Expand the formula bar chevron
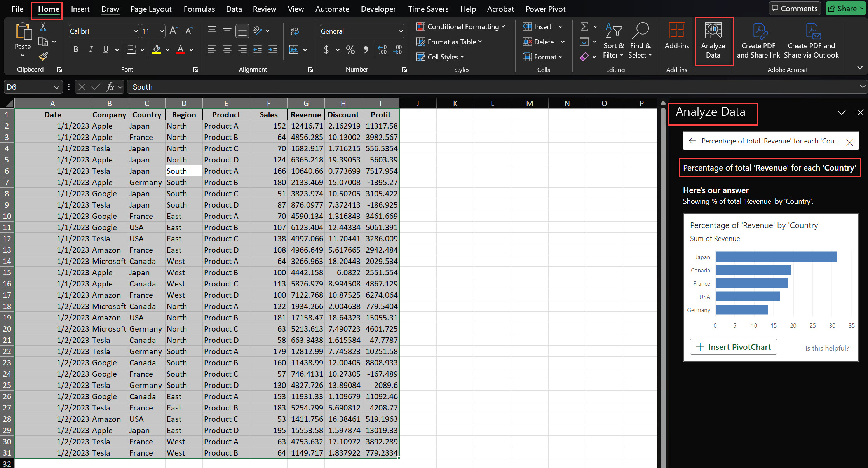Screen dimensions: 868x468 [863, 86]
